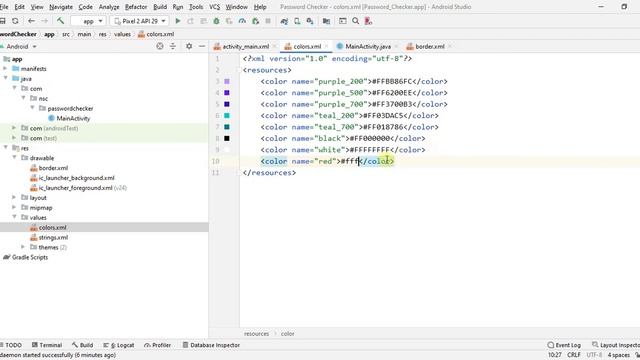Expand the layout folder
Screen dimensions: 640x360
tap(14, 198)
